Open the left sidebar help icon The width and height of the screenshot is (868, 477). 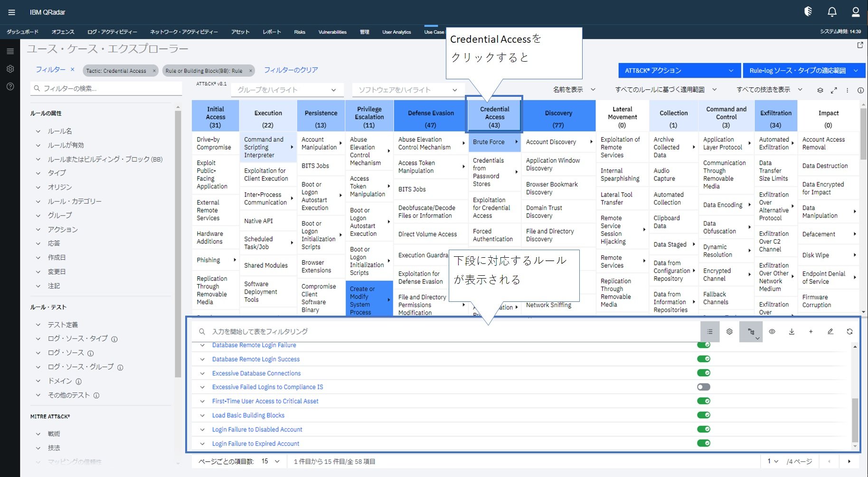click(x=10, y=86)
